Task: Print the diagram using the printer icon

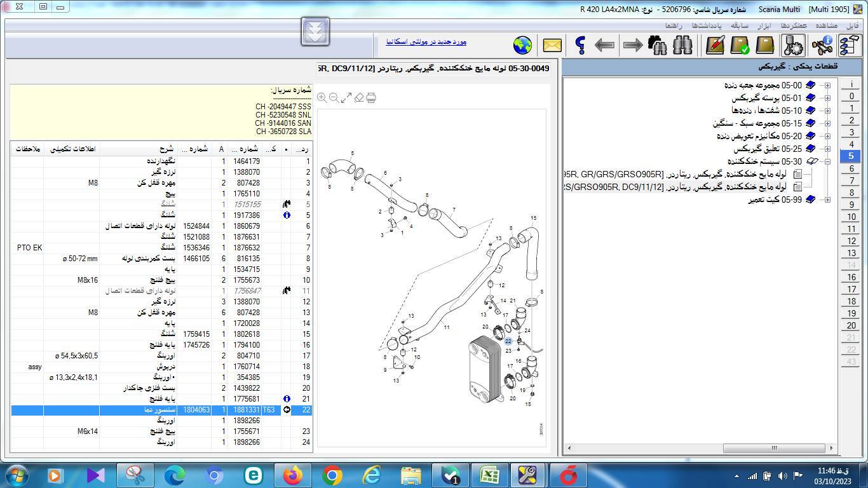Action: point(371,98)
